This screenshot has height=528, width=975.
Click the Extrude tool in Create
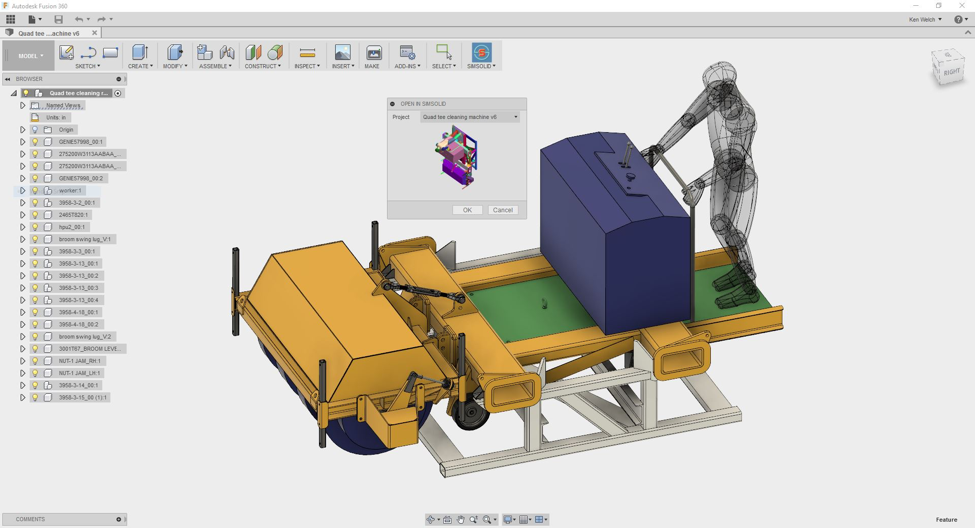point(140,53)
